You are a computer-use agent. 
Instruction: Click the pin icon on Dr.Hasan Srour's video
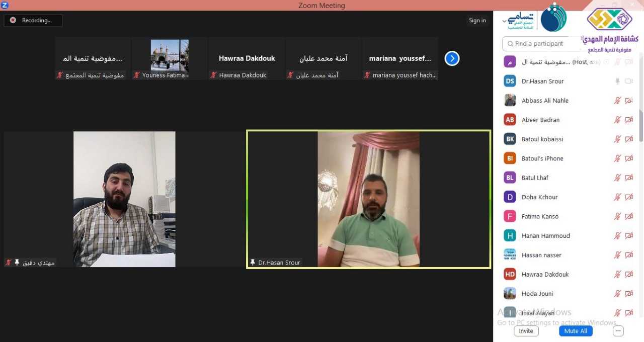(x=253, y=263)
